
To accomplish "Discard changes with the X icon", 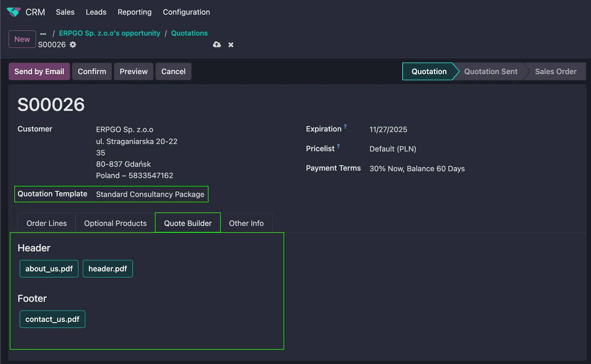I will pyautogui.click(x=231, y=45).
